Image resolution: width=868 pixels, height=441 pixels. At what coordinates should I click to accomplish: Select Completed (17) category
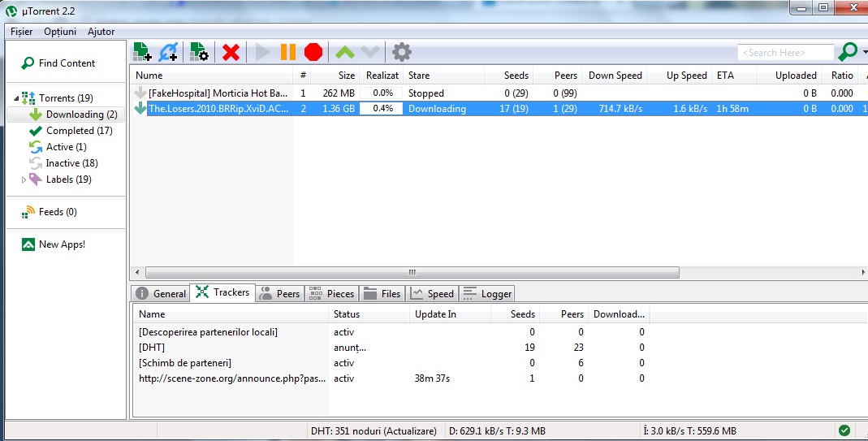coord(71,131)
